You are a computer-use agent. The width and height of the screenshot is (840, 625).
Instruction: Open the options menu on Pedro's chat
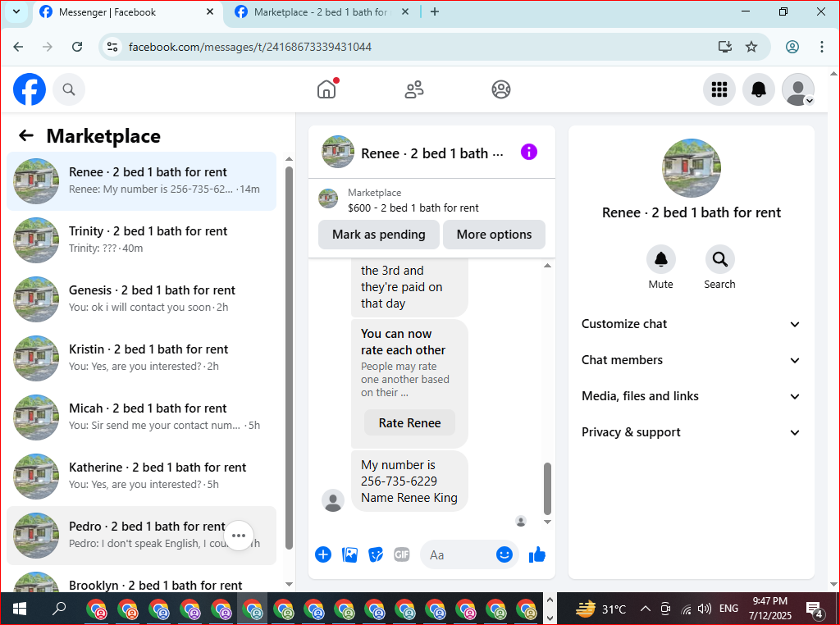[239, 536]
